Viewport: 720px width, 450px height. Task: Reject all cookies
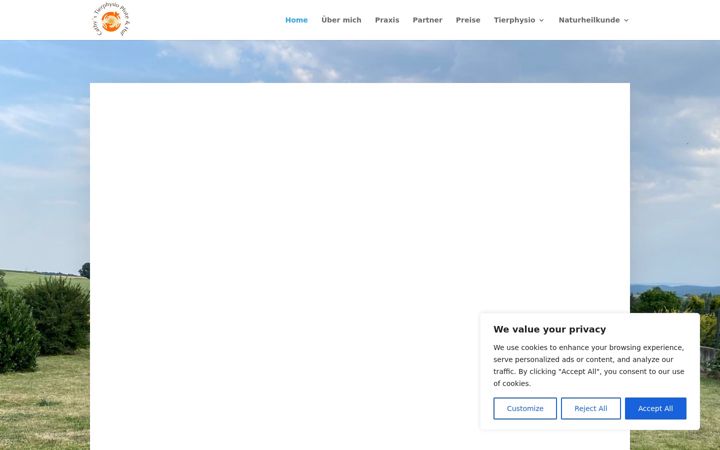tap(591, 408)
